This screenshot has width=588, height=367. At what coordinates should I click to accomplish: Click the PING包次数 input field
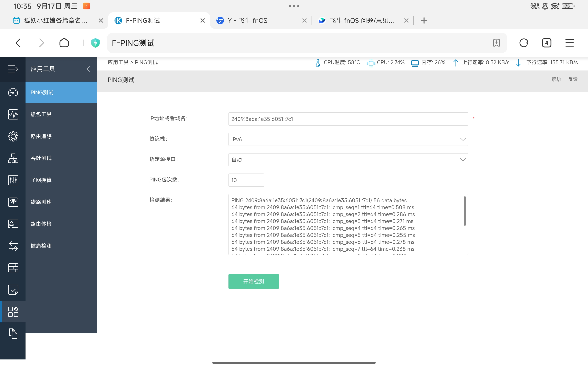point(246,180)
